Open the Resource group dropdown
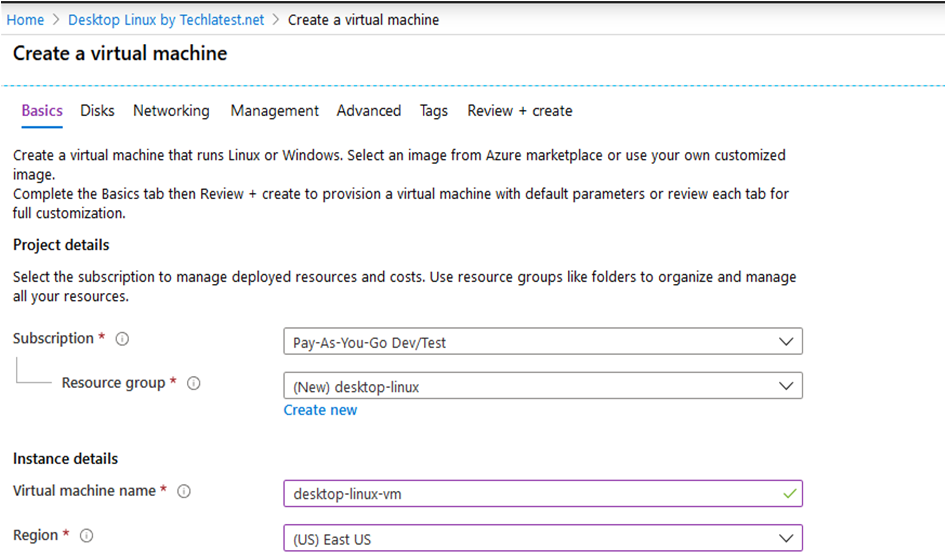The height and width of the screenshot is (557, 946). tap(542, 386)
